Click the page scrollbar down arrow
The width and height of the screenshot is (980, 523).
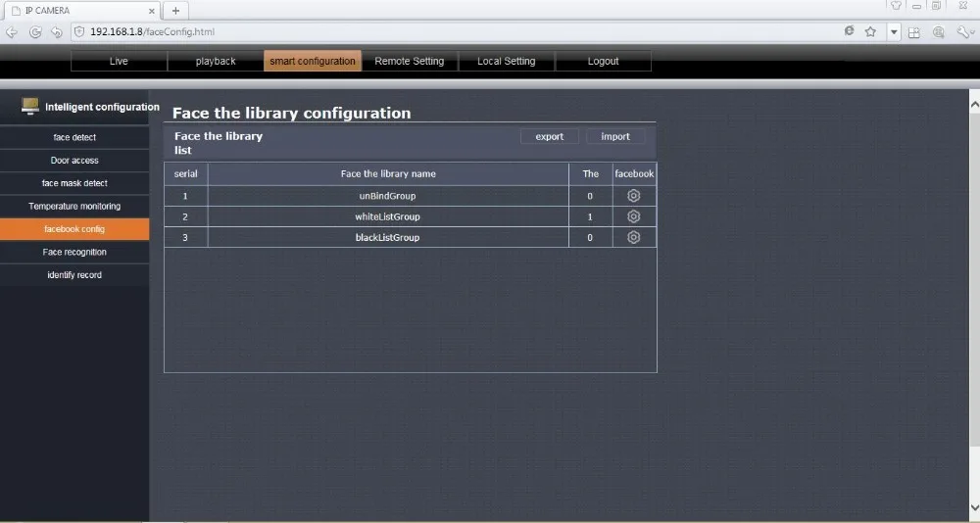click(x=974, y=506)
